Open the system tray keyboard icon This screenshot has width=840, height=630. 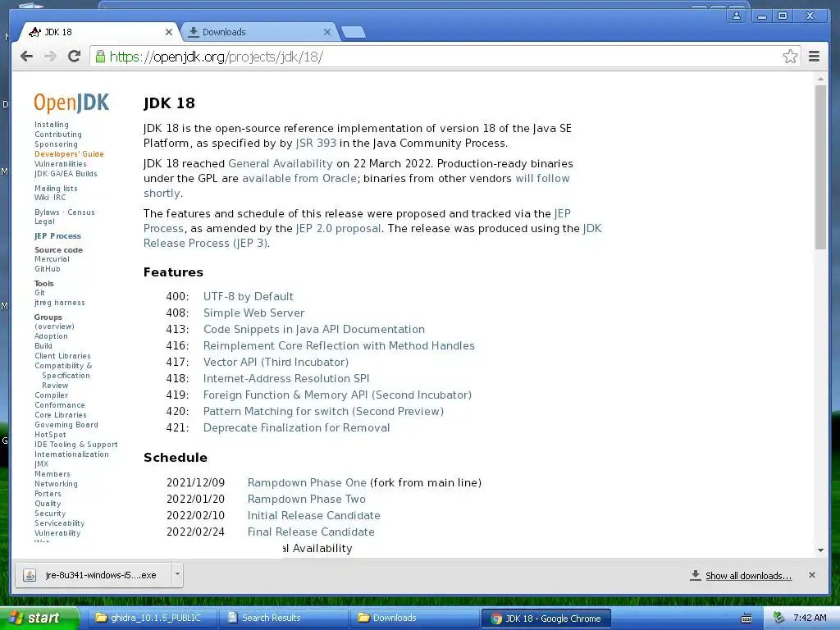(x=746, y=619)
